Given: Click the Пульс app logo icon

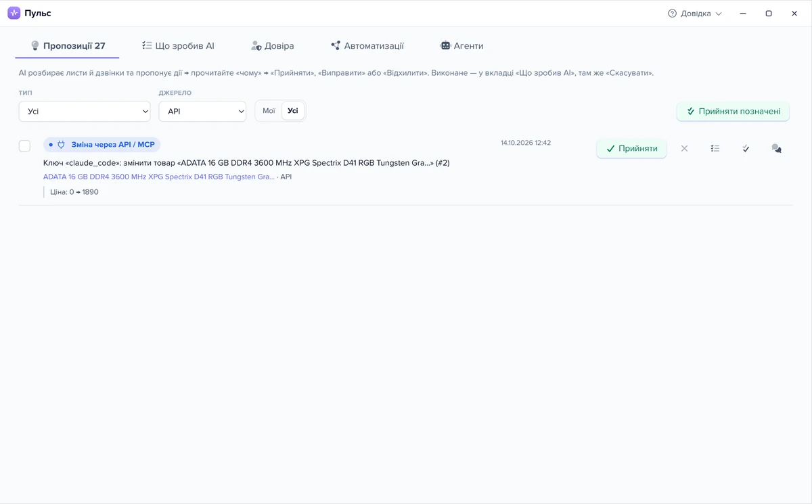Looking at the screenshot, I should [14, 14].
